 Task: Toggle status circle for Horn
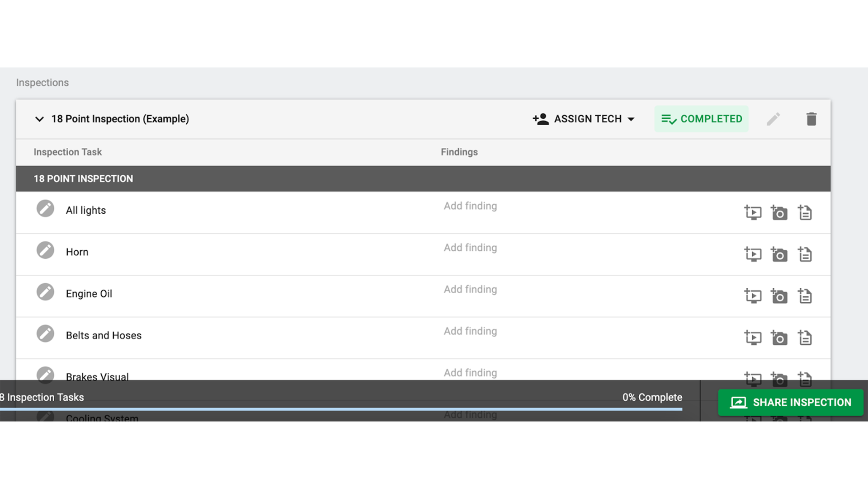[45, 250]
